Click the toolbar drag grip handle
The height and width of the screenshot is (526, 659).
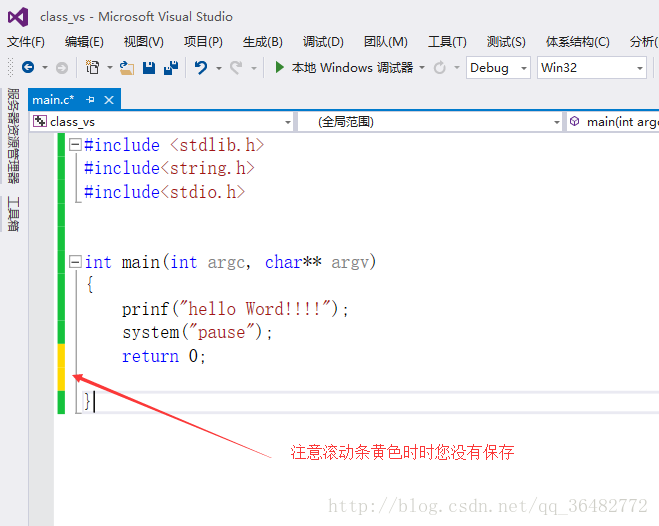click(x=11, y=67)
